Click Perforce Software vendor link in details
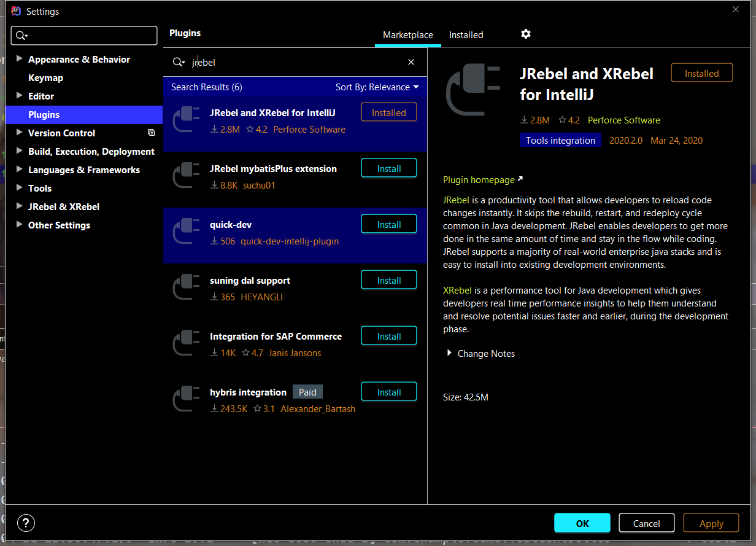 (x=624, y=120)
